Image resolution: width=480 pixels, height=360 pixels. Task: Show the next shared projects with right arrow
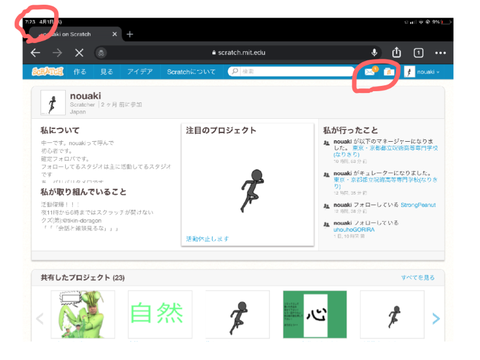point(436,319)
